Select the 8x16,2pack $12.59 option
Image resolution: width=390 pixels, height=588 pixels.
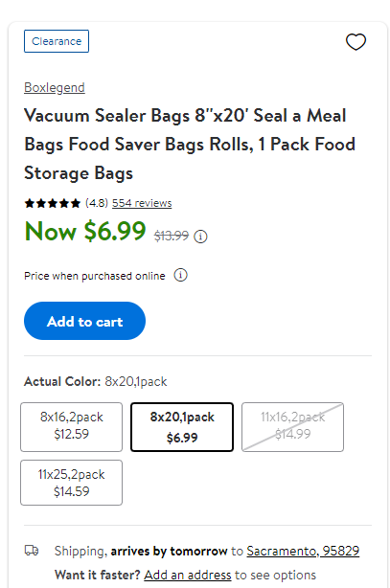coord(71,427)
